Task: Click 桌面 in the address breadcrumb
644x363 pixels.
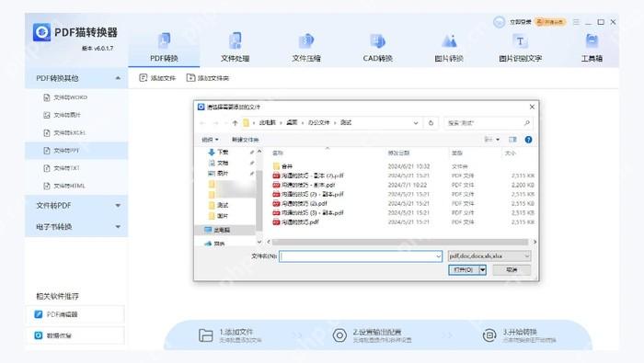Action: [x=292, y=122]
